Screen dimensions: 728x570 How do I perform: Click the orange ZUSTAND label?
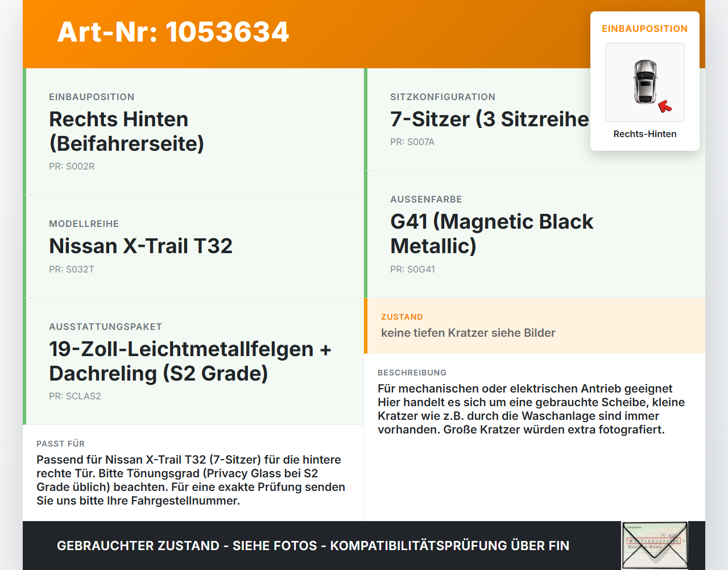click(402, 317)
